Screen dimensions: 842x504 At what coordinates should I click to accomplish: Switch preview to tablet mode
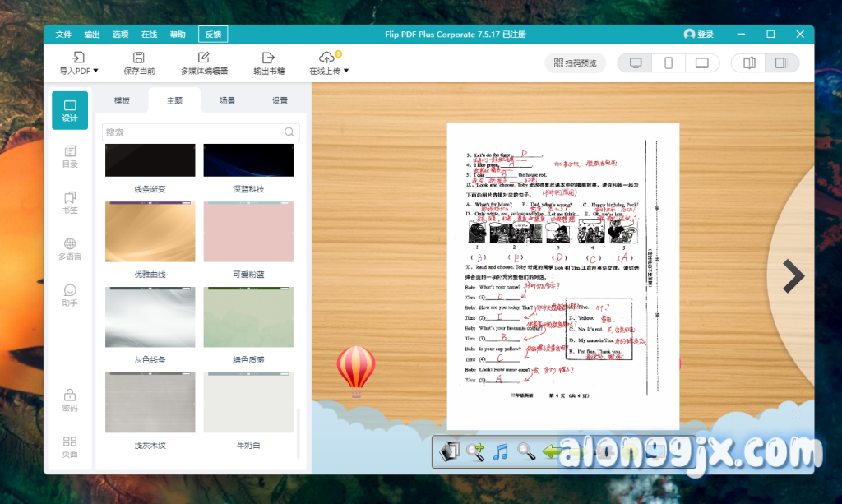click(701, 63)
